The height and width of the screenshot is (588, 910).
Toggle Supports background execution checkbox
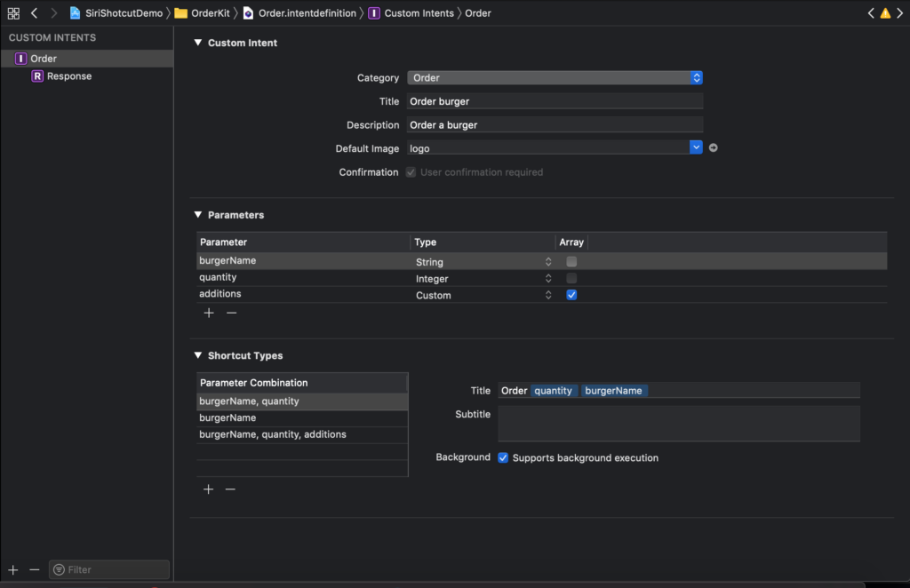503,458
